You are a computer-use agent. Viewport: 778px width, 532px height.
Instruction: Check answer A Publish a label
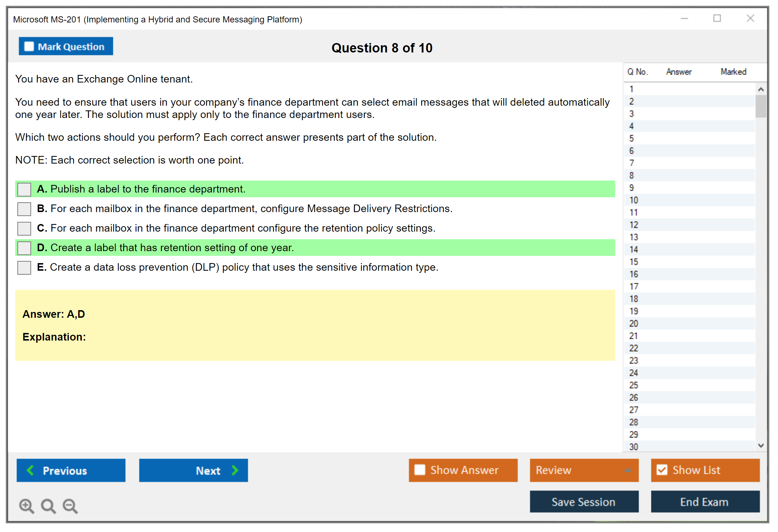coord(24,189)
